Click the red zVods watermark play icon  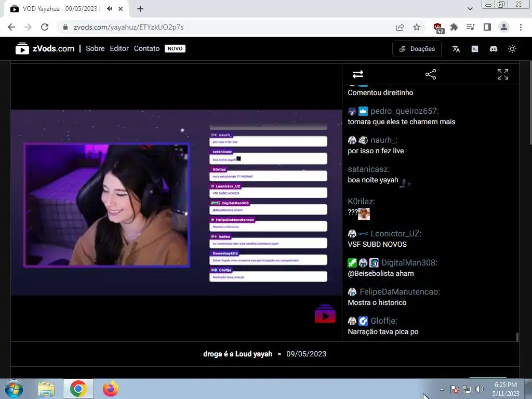(325, 314)
